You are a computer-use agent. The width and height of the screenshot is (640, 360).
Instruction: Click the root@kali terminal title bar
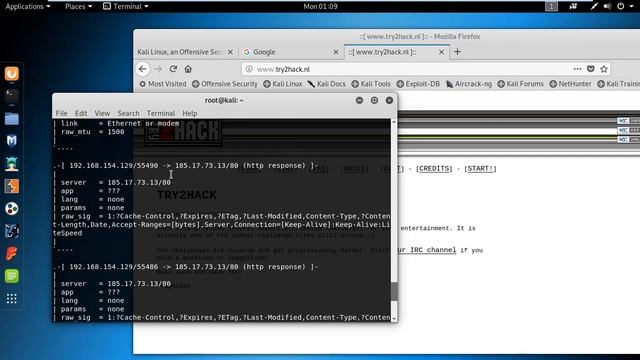pyautogui.click(x=224, y=100)
